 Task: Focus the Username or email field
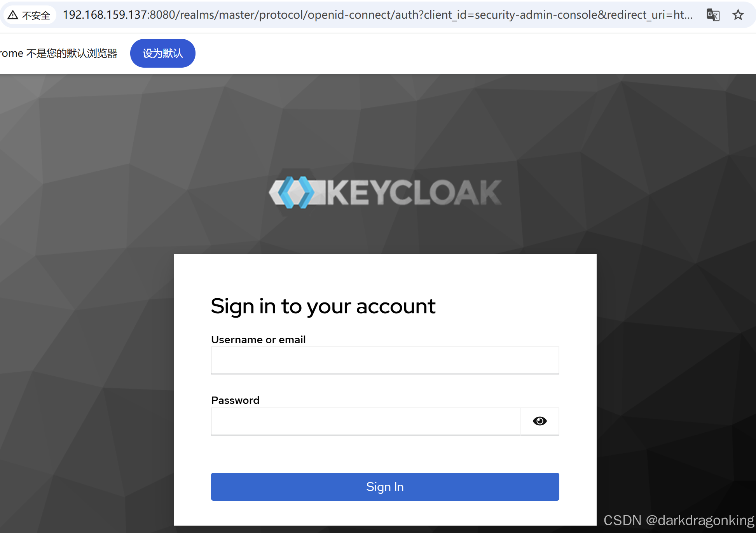point(385,360)
